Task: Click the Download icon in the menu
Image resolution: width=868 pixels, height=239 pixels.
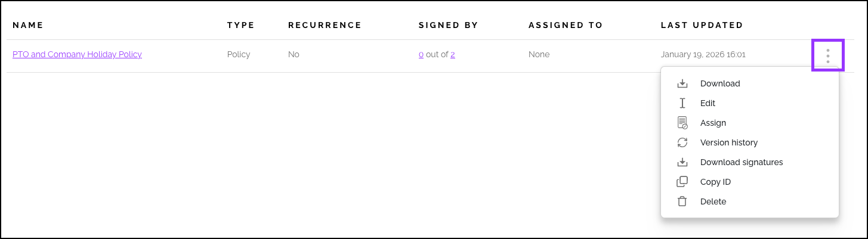Action: click(682, 84)
